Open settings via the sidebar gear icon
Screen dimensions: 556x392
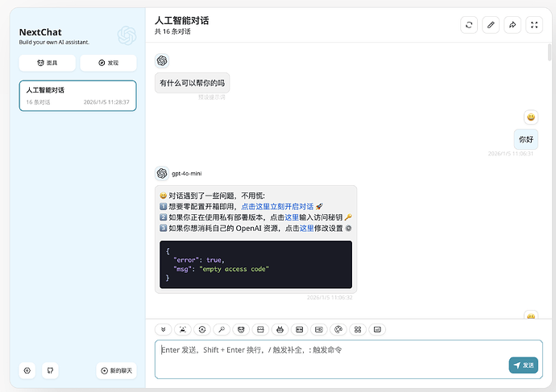click(x=27, y=370)
